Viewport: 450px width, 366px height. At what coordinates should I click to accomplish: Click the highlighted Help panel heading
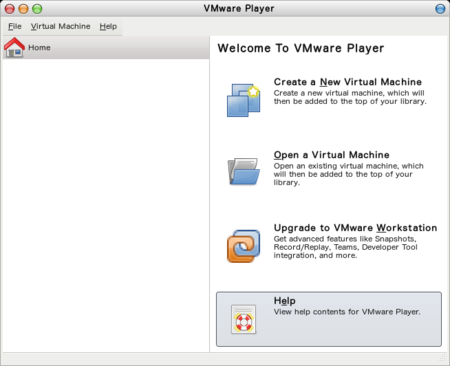click(285, 301)
